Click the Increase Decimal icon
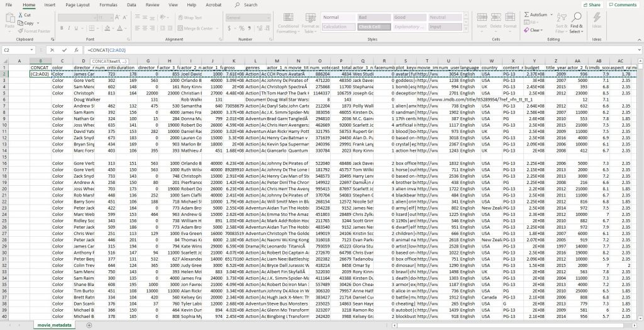 (x=258, y=28)
